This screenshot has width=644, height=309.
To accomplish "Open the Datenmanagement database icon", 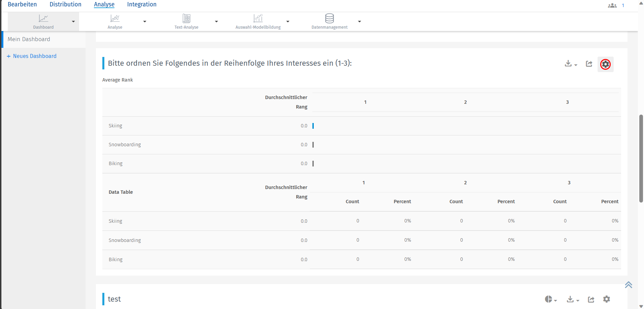I will click(x=329, y=19).
